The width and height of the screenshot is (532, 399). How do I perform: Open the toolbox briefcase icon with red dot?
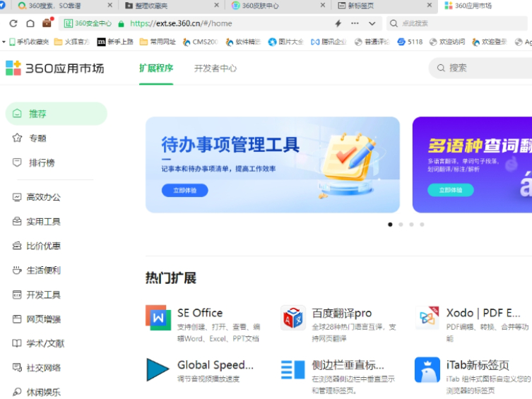(x=47, y=23)
